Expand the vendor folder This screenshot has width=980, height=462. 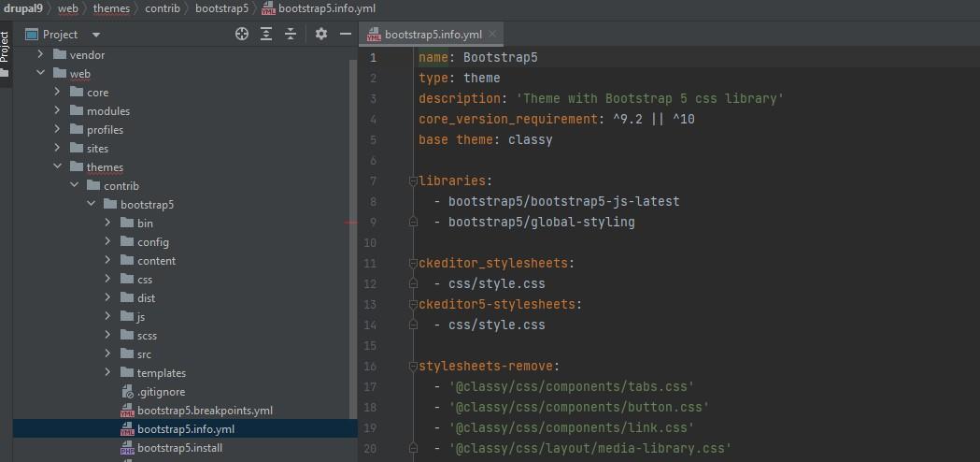(x=40, y=55)
